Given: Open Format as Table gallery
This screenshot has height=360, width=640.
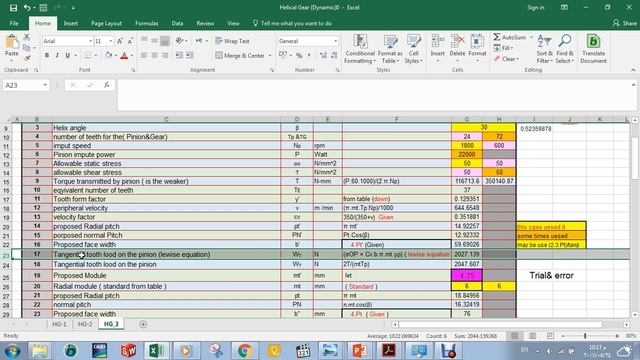Looking at the screenshot, I should point(390,49).
